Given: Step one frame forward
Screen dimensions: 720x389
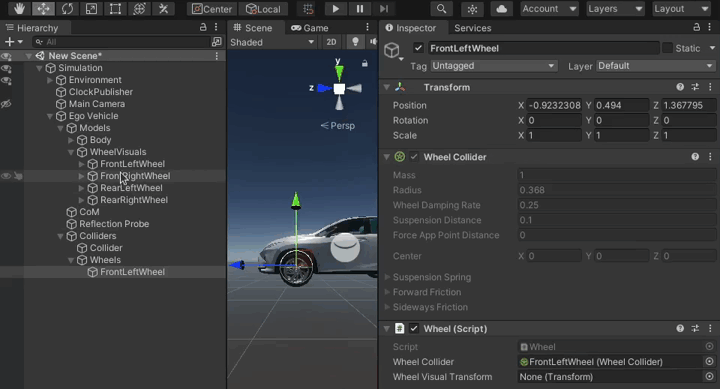Looking at the screenshot, I should (384, 9).
